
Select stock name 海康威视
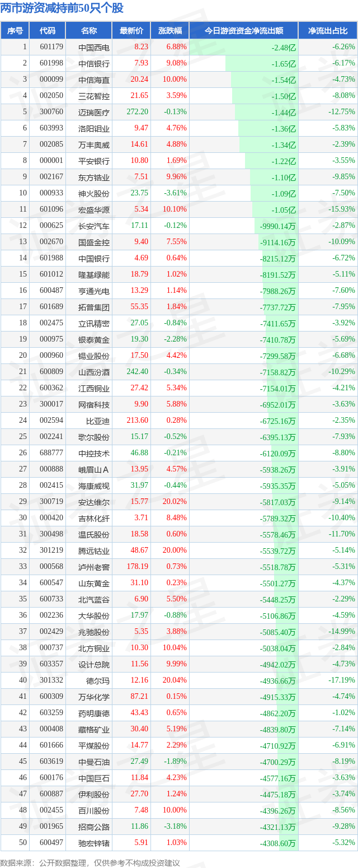94,486
